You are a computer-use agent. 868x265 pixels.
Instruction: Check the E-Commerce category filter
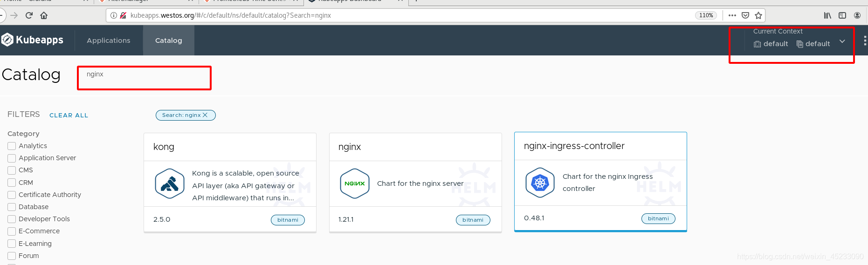click(x=12, y=231)
